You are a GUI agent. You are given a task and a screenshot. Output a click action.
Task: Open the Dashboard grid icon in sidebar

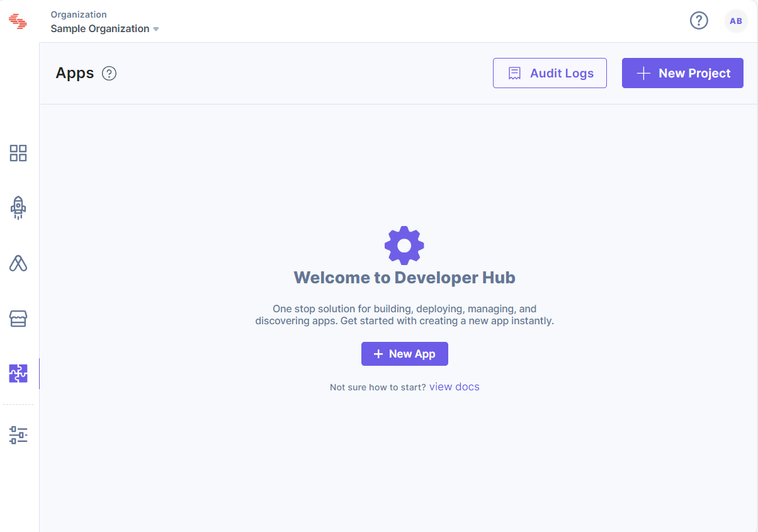point(18,153)
